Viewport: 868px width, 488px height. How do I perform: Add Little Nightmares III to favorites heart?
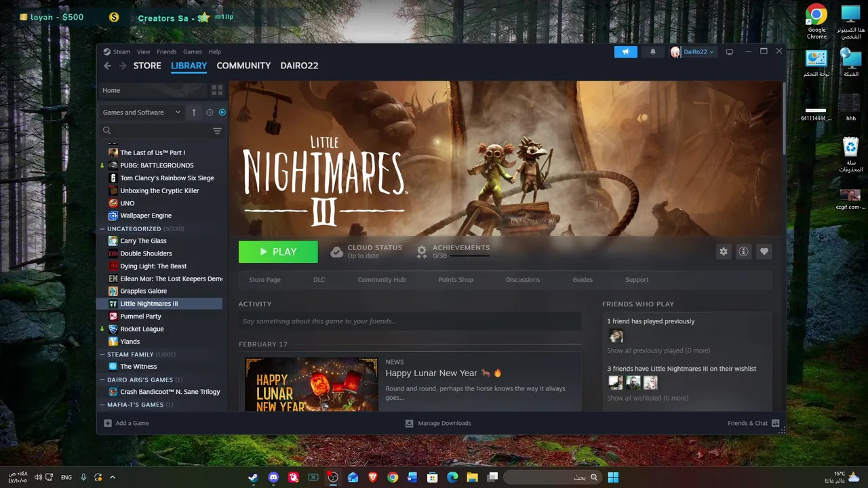(764, 251)
